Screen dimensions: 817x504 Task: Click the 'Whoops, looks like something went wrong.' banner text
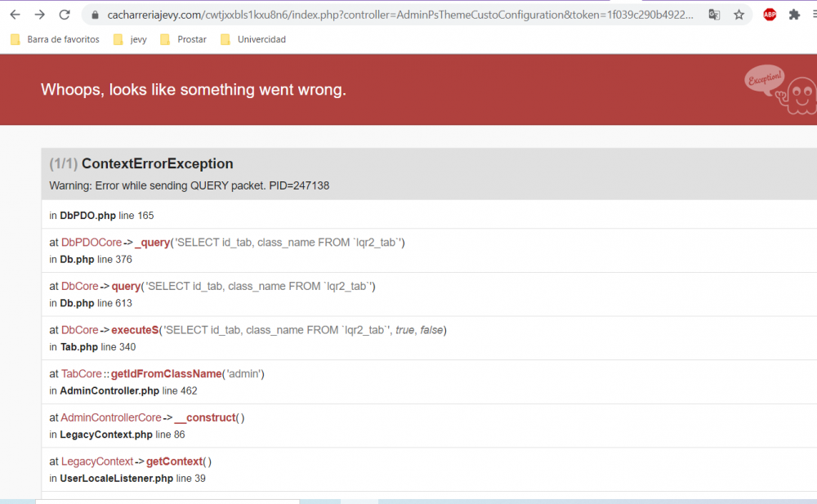click(194, 90)
